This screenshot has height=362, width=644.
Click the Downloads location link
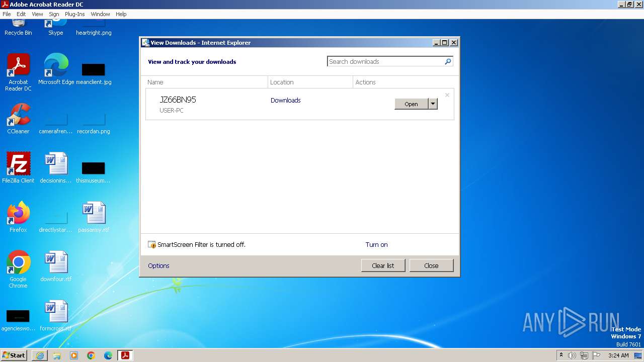click(x=285, y=100)
